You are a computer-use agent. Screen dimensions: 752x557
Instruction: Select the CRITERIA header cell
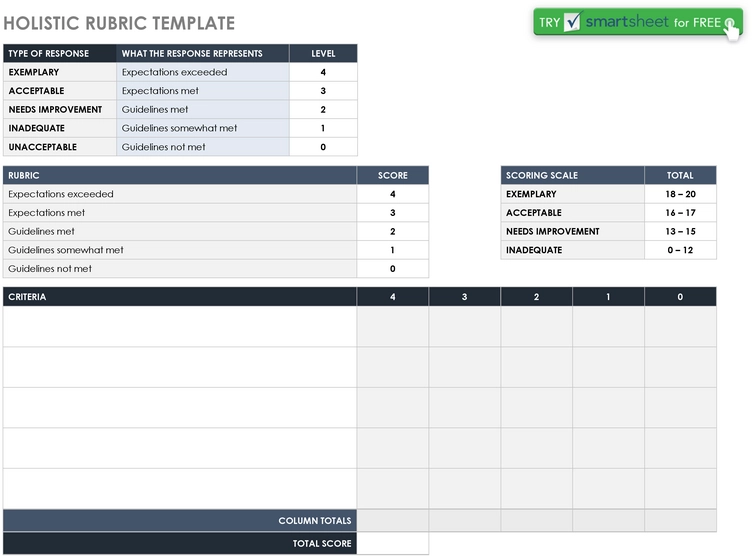180,296
